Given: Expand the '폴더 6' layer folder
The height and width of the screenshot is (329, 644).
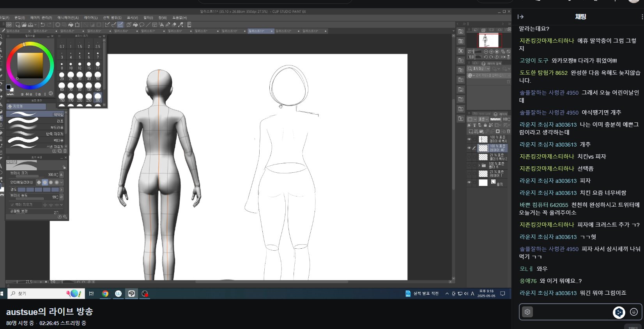Looking at the screenshot, I should click(x=479, y=165).
